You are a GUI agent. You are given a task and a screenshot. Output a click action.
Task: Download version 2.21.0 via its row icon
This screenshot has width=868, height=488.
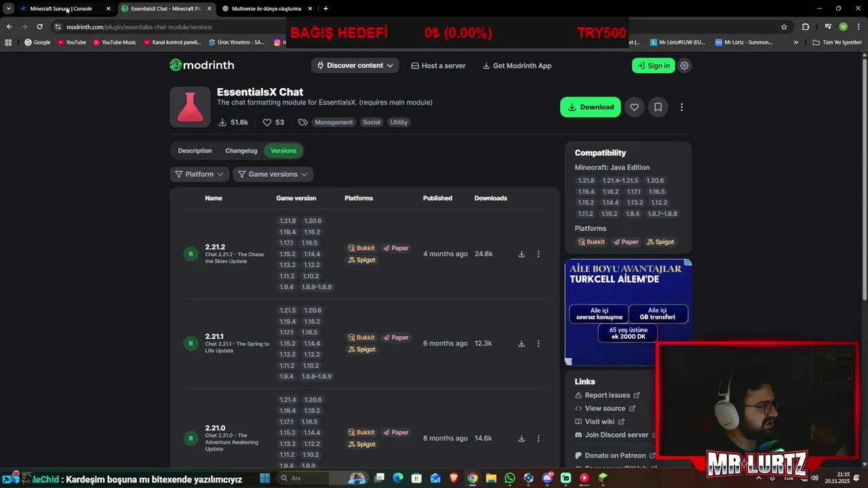coord(521,439)
